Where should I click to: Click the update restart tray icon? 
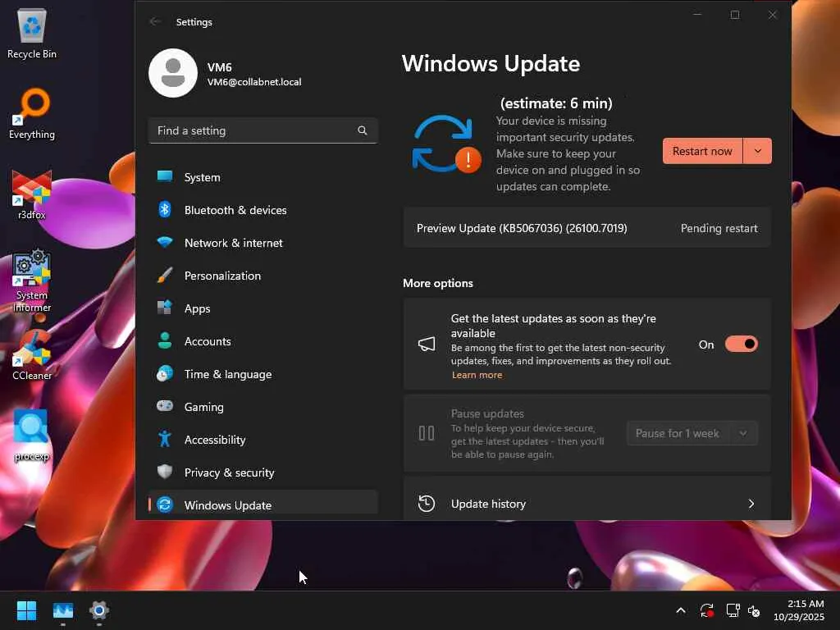tap(706, 610)
